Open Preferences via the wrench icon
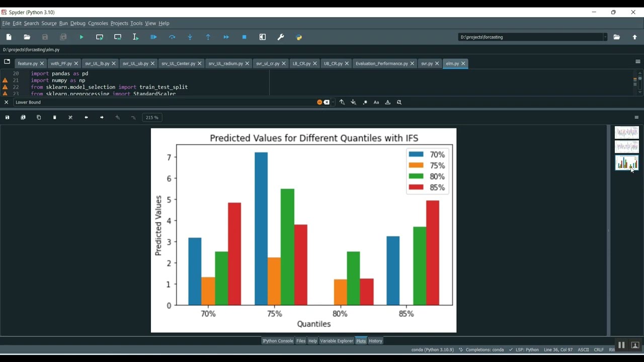Viewport: 644px width, 362px height. pos(281,37)
